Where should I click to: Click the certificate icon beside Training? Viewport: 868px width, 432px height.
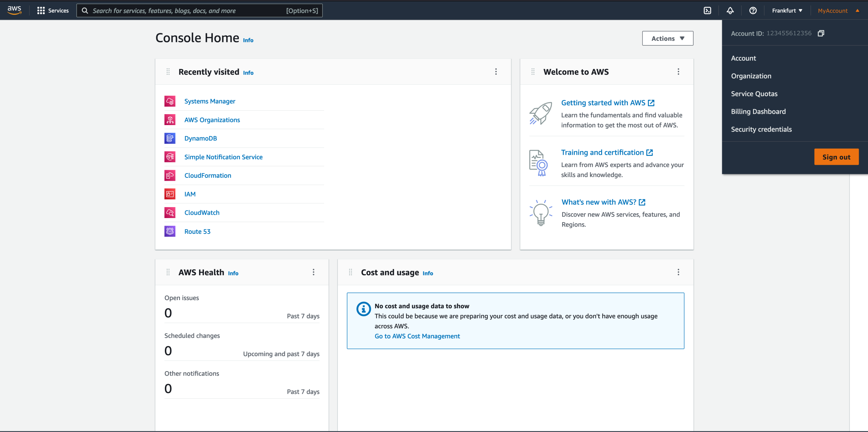pyautogui.click(x=539, y=163)
